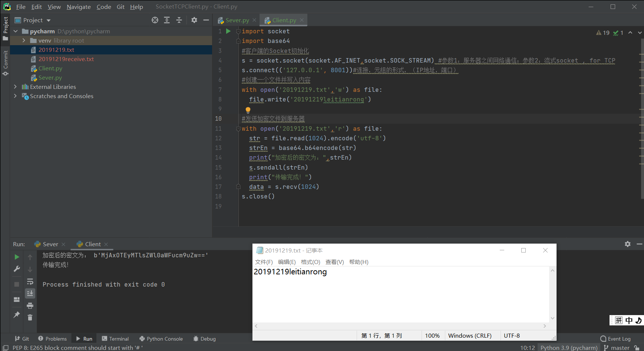Toggle Scroll to End in Run console
The image size is (644, 351).
click(x=30, y=293)
